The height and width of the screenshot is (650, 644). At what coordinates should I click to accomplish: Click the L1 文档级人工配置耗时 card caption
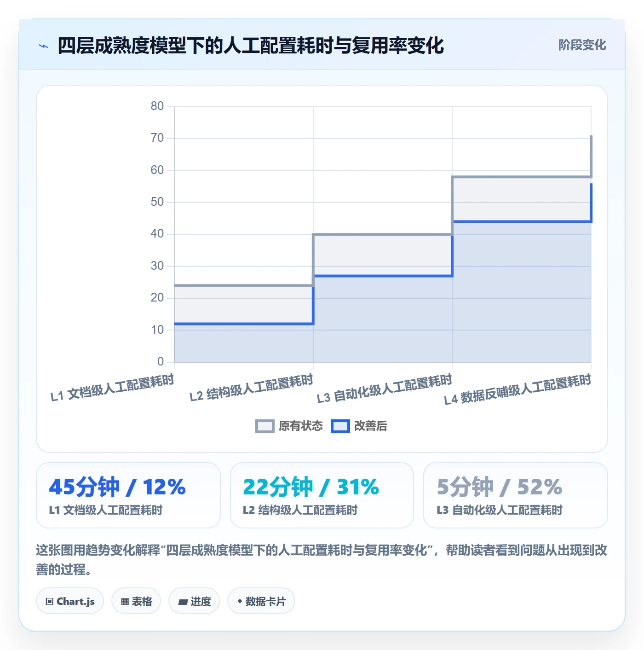pyautogui.click(x=106, y=510)
